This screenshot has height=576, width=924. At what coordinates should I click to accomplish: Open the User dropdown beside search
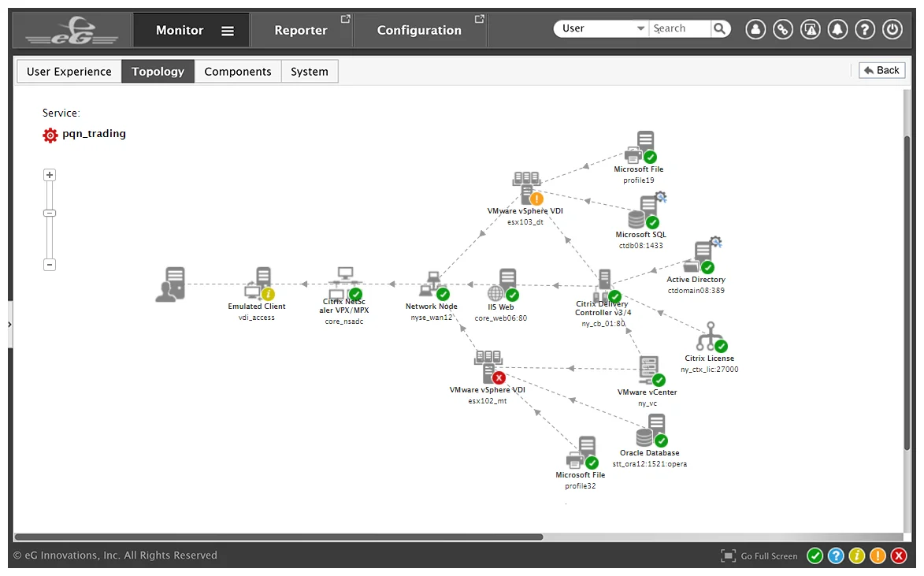(x=601, y=28)
